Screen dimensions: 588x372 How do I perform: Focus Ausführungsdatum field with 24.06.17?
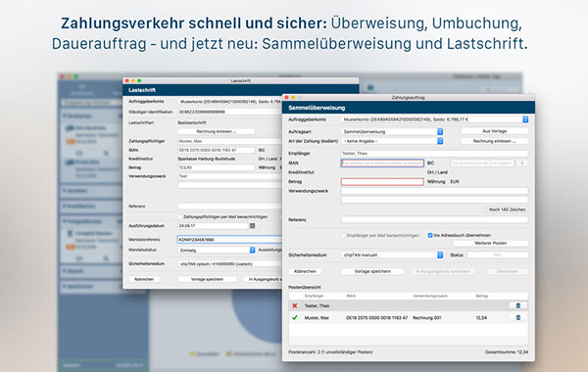pyautogui.click(x=213, y=226)
